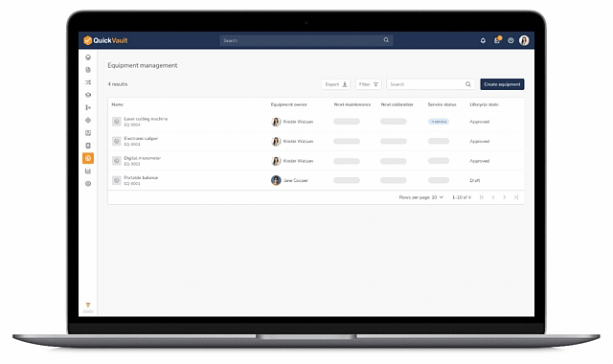Open the bar chart reports icon
The image size is (613, 364).
click(x=88, y=171)
